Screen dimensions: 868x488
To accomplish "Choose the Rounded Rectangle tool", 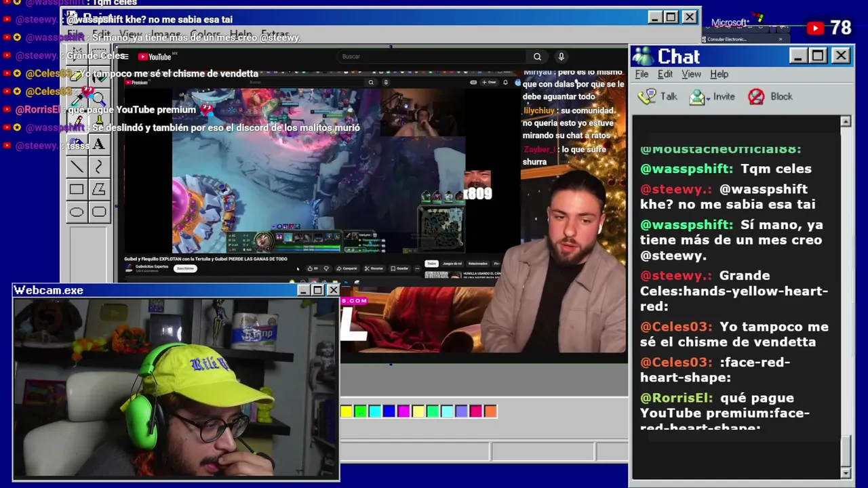I will coord(99,211).
